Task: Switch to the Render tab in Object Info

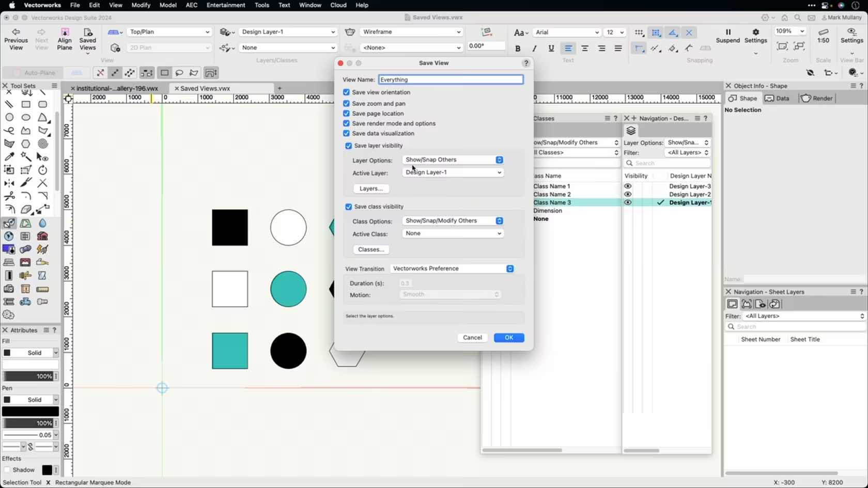Action: click(x=817, y=98)
